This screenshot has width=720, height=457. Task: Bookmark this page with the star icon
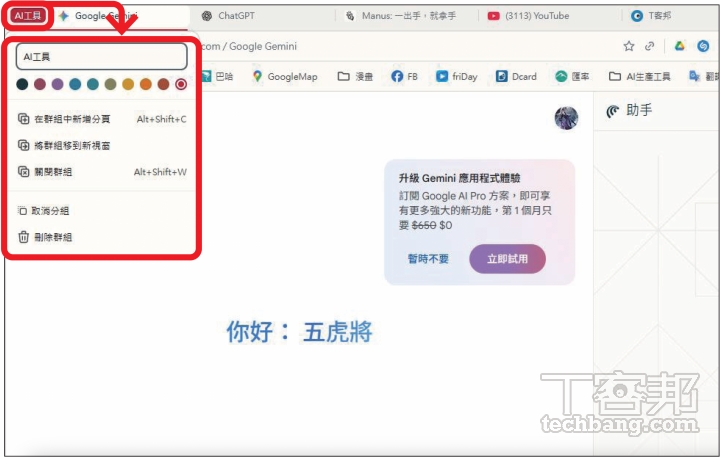point(629,46)
